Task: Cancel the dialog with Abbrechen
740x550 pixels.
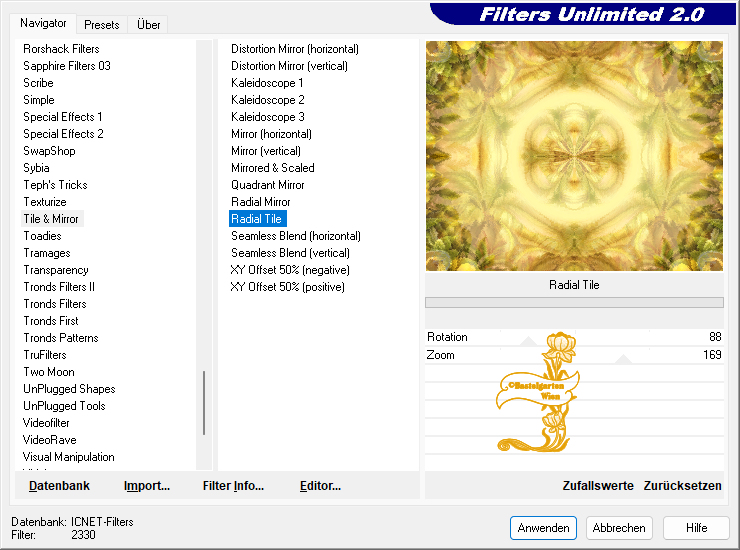Action: [x=619, y=528]
